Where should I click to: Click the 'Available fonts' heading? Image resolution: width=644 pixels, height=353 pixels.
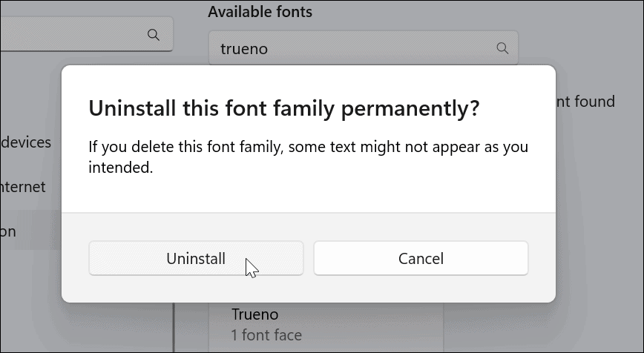click(260, 12)
